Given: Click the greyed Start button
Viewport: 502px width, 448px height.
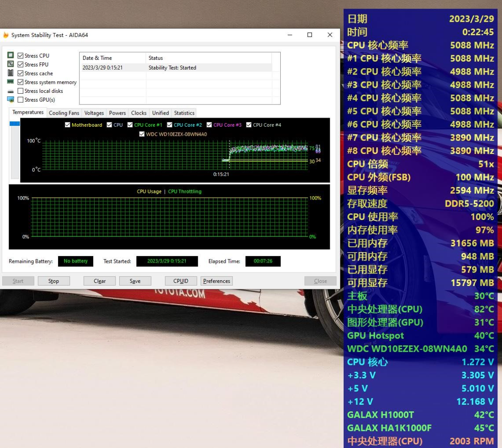Looking at the screenshot, I should pos(18,281).
